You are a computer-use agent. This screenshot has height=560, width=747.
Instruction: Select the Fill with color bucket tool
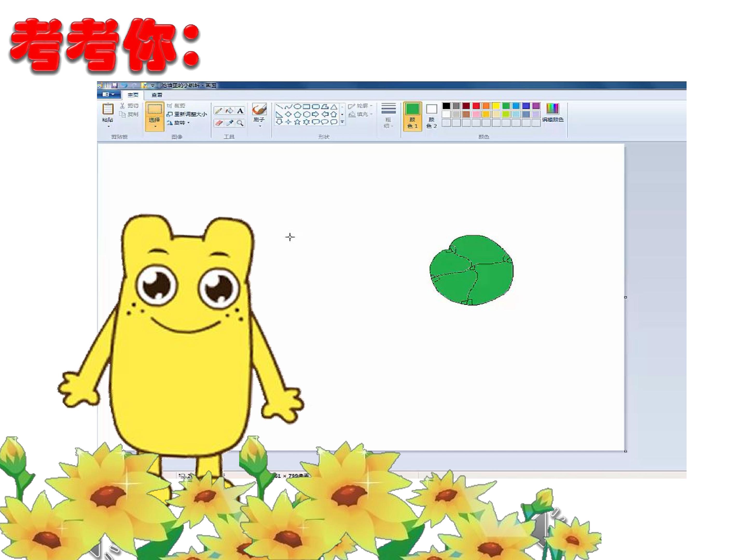coord(229,111)
